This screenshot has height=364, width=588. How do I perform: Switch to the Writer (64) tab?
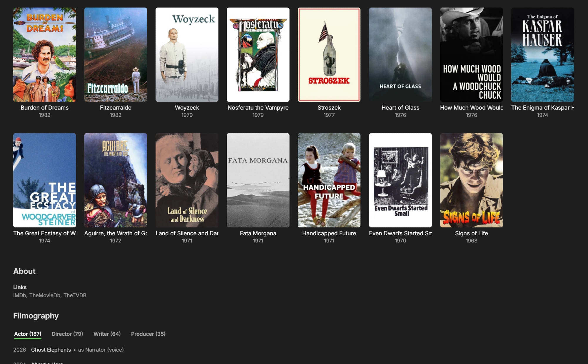tap(107, 334)
